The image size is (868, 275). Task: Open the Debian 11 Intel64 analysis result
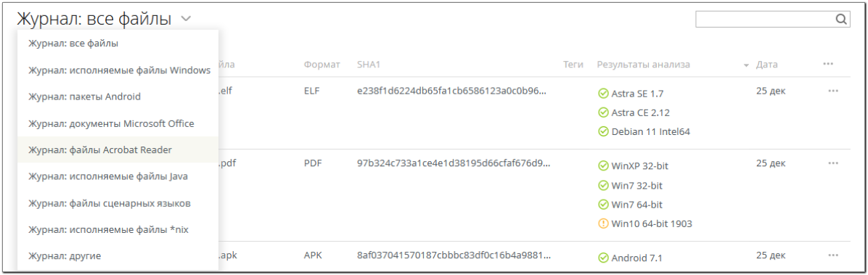pos(650,132)
